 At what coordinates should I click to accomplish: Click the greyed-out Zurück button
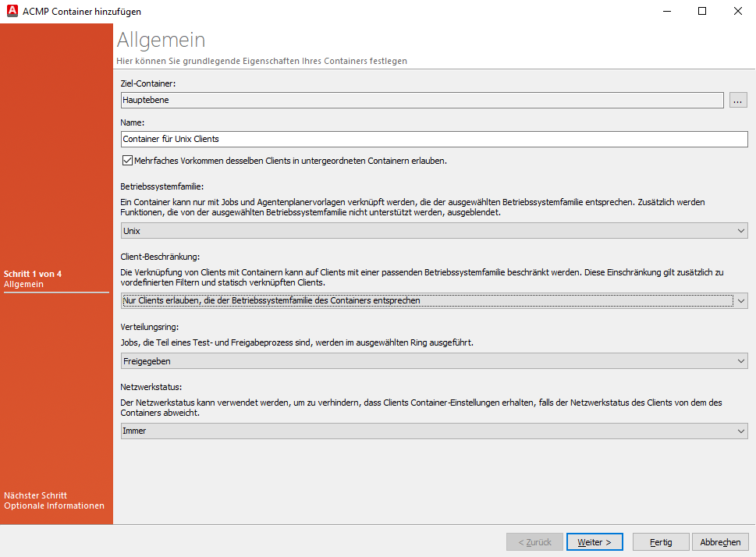coord(534,542)
